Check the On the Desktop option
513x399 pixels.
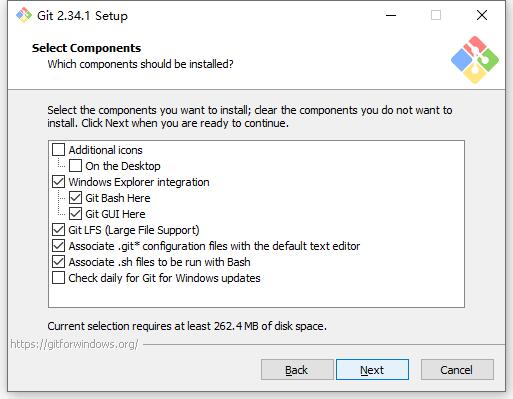pos(75,166)
